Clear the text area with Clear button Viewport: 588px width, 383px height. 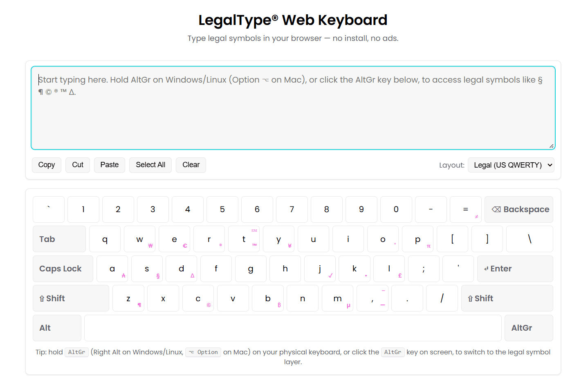pyautogui.click(x=191, y=165)
